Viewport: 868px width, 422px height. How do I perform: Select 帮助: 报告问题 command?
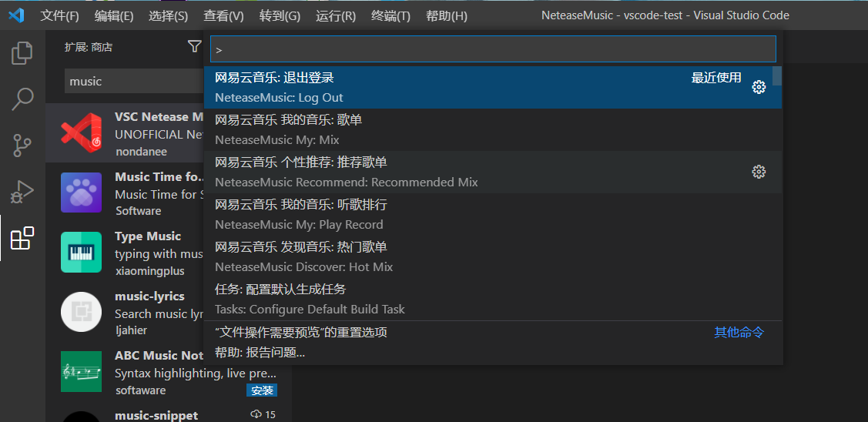493,352
